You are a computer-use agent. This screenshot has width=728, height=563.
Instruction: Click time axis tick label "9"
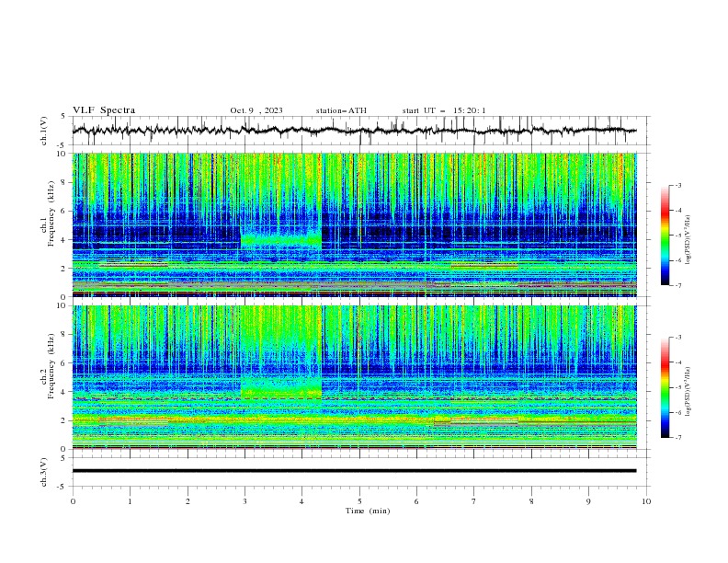coord(588,501)
